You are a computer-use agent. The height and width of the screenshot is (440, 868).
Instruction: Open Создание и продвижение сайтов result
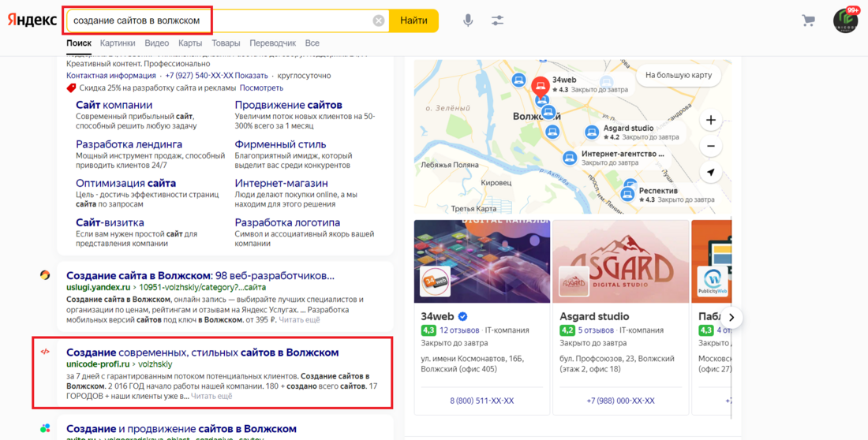181,429
